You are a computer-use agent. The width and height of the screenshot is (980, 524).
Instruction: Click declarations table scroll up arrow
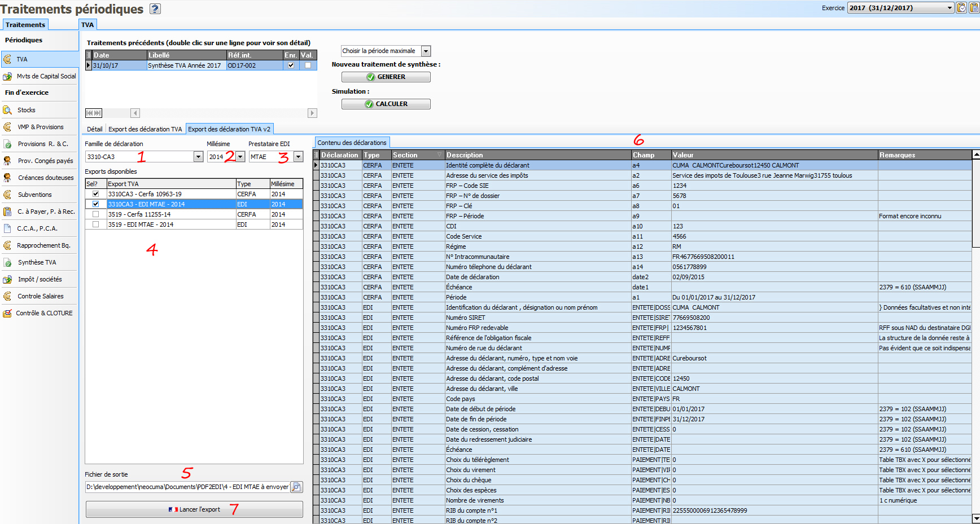click(975, 155)
